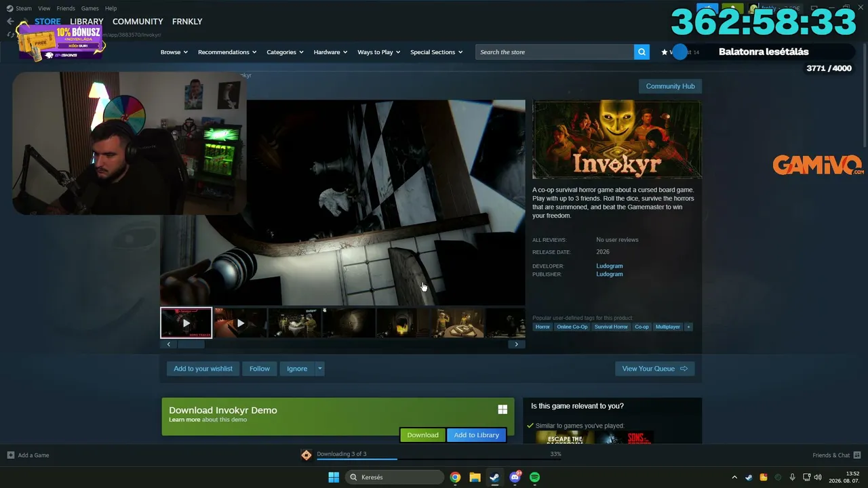Open the Windows Start menu

pyautogui.click(x=334, y=477)
